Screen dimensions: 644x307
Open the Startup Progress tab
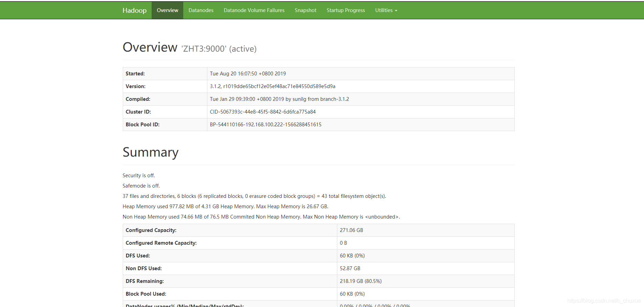tap(346, 10)
